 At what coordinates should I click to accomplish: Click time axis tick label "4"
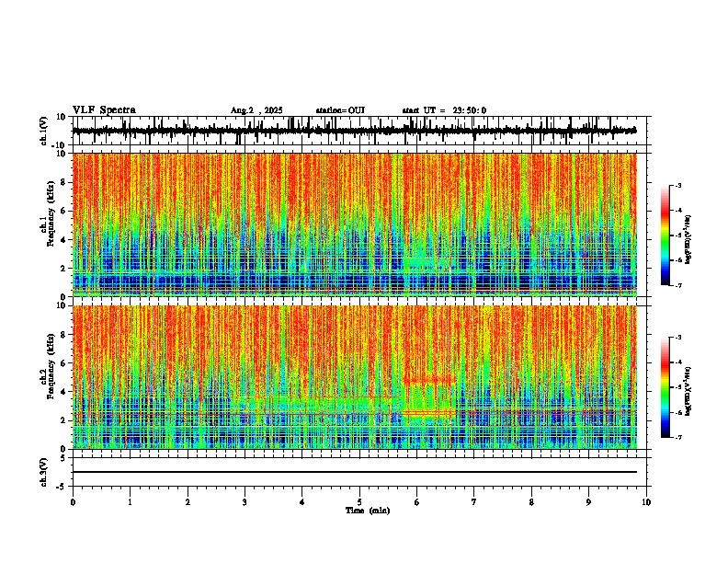pos(302,502)
